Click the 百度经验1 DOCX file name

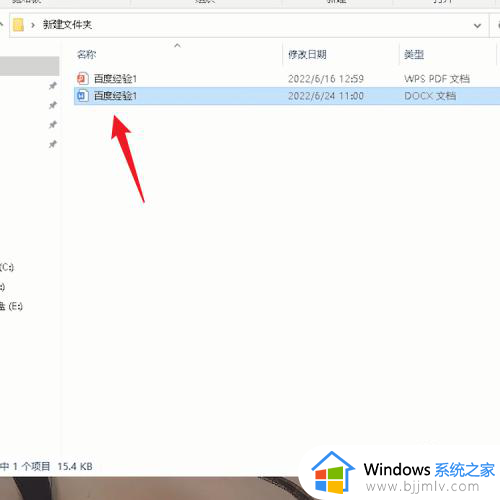point(115,96)
